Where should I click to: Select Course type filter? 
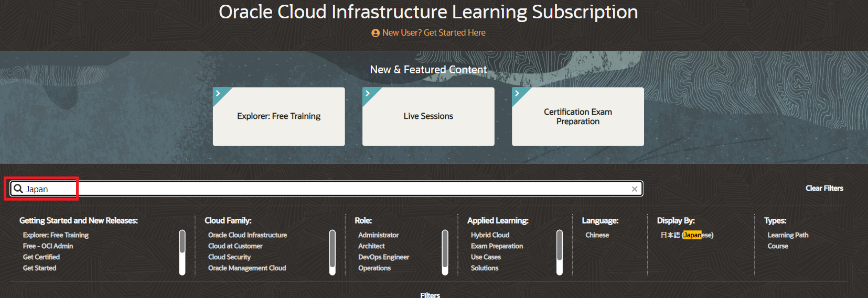(x=778, y=246)
